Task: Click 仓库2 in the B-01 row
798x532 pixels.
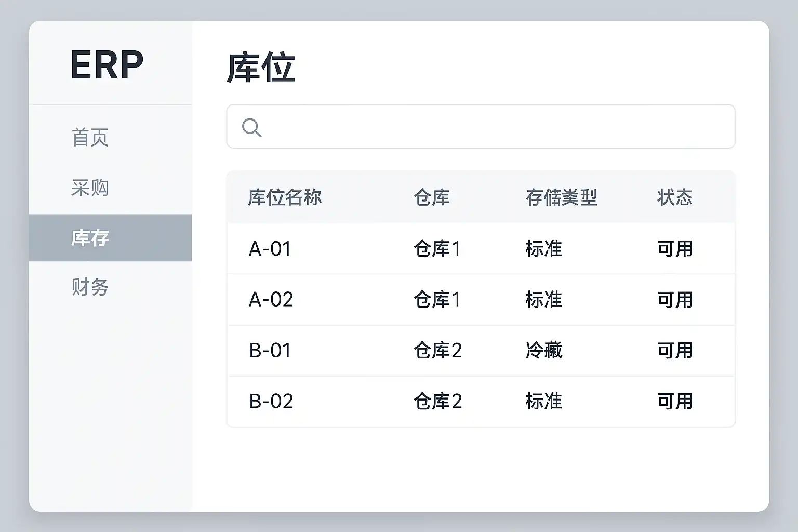Action: (437, 351)
